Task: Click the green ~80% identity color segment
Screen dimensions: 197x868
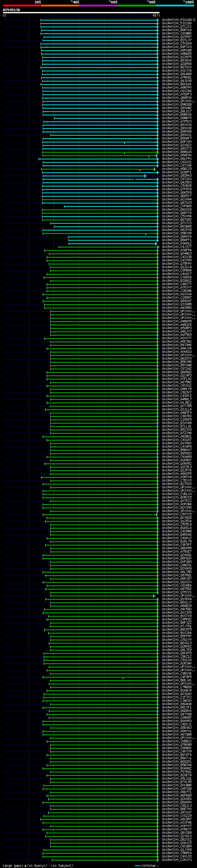Action: click(137, 6)
